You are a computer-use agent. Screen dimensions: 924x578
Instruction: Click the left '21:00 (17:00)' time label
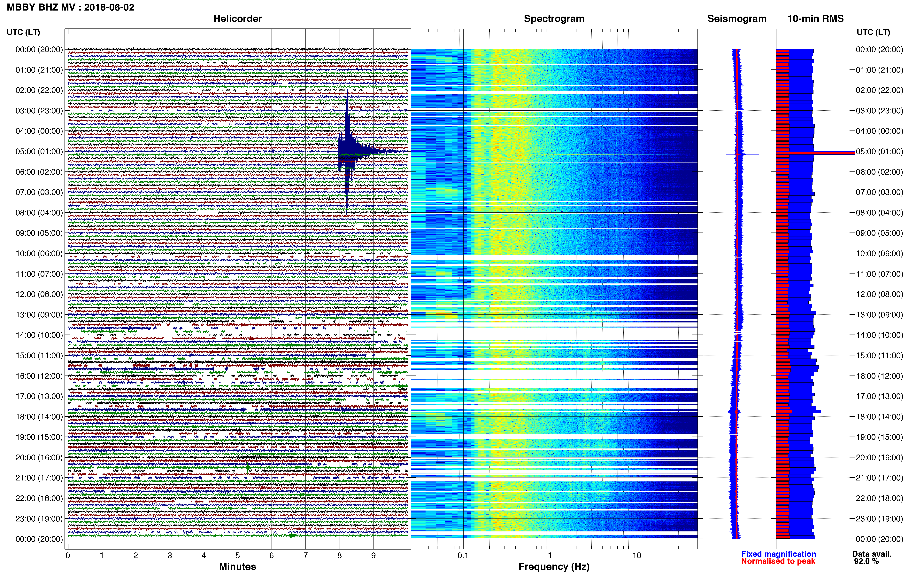pos(39,478)
